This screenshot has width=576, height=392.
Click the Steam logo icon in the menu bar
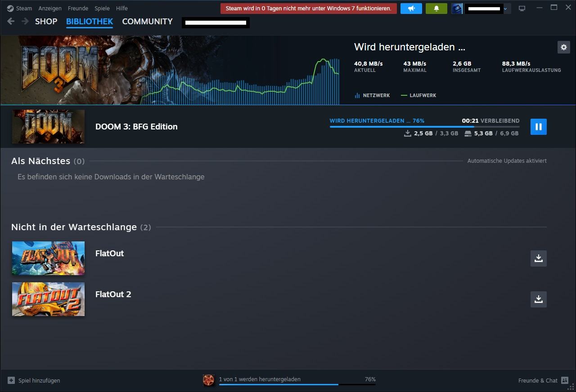(10, 8)
